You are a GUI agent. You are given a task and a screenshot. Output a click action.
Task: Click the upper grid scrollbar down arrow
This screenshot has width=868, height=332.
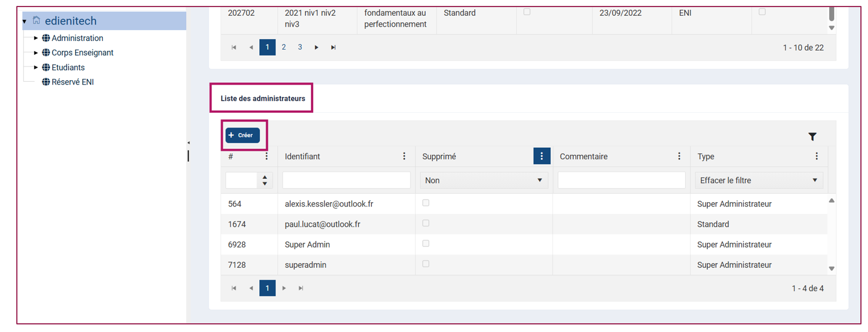click(832, 28)
